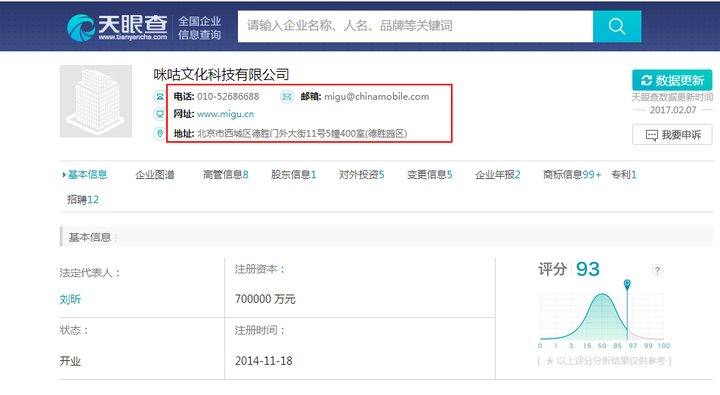Viewport: 720px width, 395px height.
Task: Click the 全国企业信息查询 slogan text
Action: 199,28
